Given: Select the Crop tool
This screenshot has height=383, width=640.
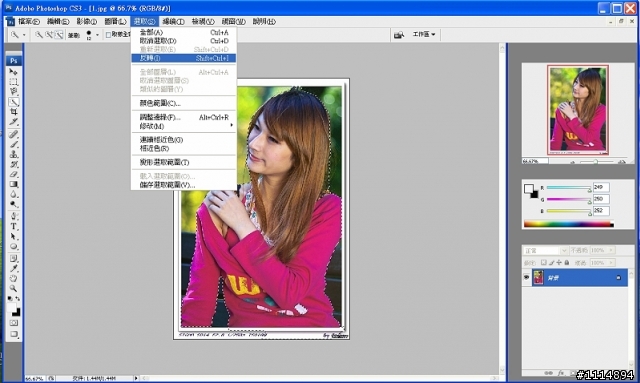Looking at the screenshot, I should pos(13,111).
